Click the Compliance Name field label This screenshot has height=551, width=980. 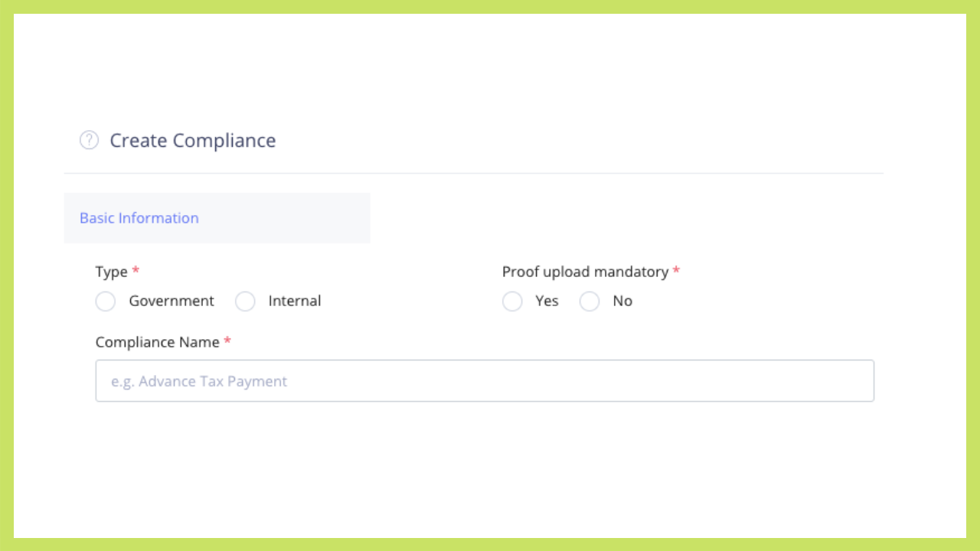point(158,342)
